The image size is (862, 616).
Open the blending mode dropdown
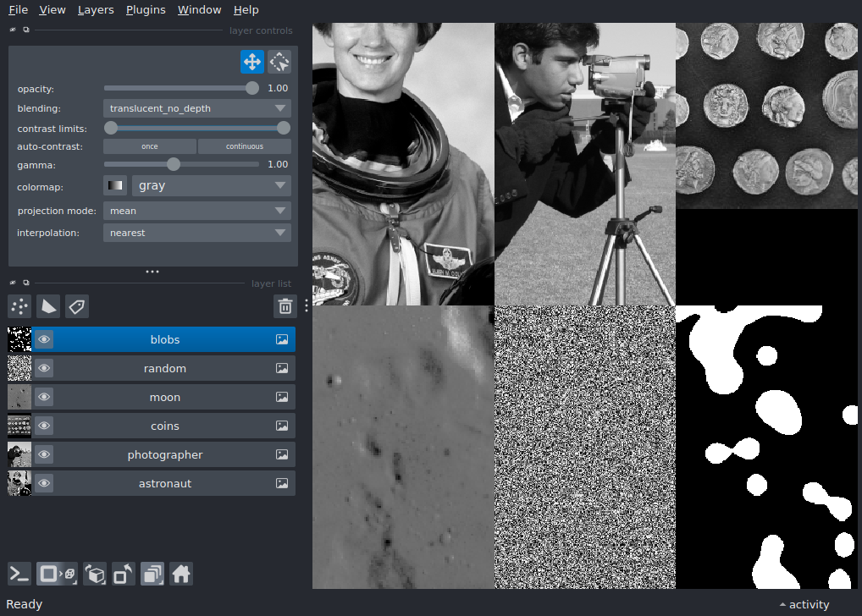(x=196, y=108)
